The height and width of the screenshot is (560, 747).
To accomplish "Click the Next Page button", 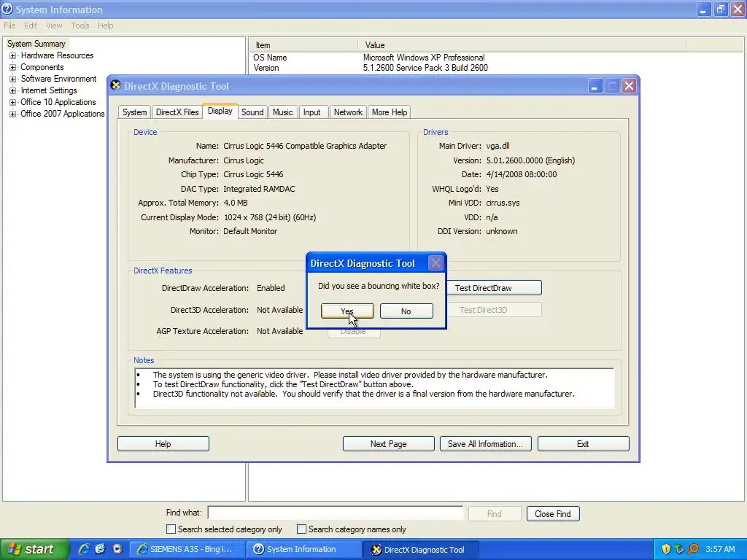I will (388, 444).
